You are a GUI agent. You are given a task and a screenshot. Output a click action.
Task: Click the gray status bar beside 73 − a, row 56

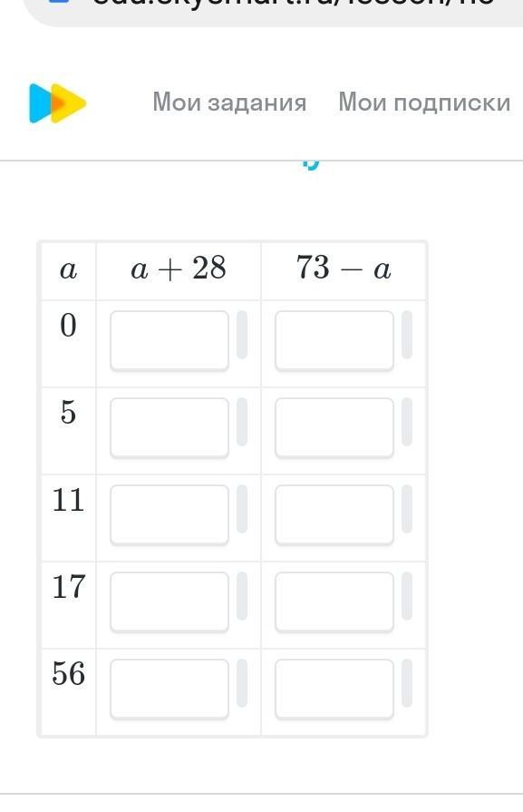coord(407,682)
